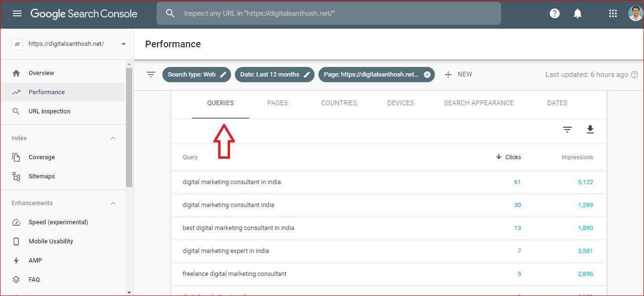Click the Query column header

190,157
